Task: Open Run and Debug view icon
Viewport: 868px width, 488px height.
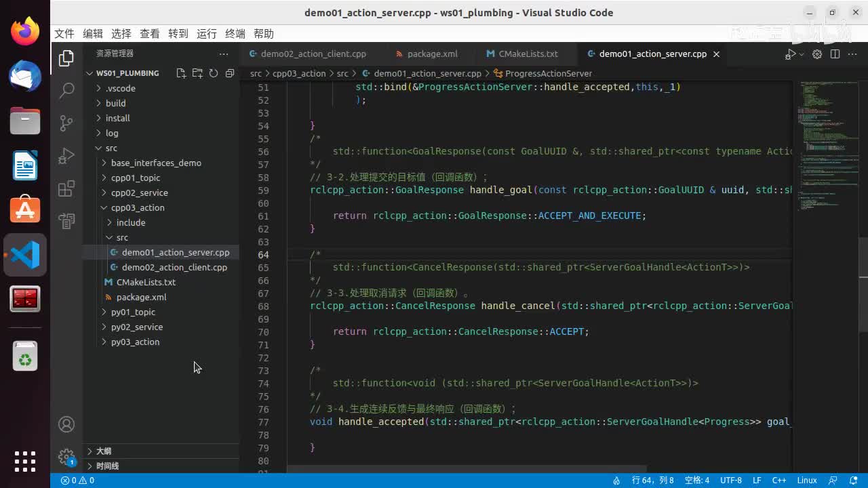Action: [66, 156]
